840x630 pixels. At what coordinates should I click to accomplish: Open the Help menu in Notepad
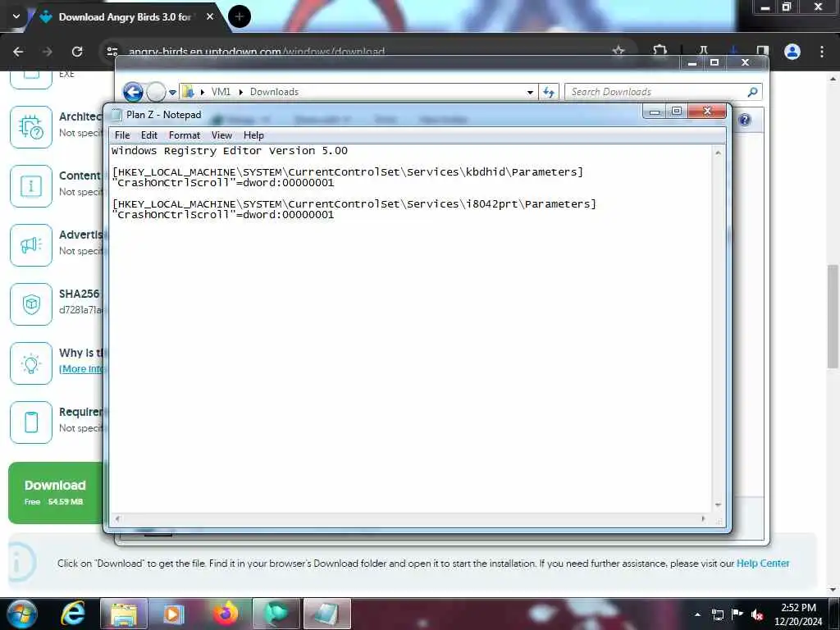click(x=253, y=135)
